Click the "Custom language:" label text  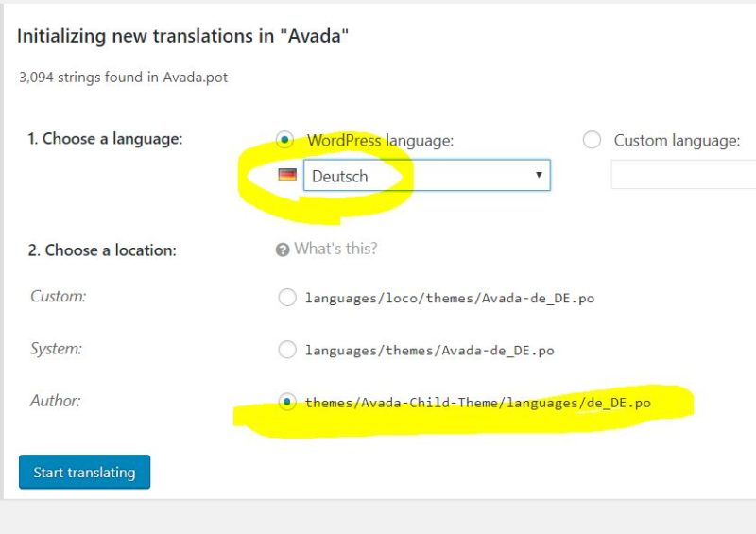click(677, 140)
